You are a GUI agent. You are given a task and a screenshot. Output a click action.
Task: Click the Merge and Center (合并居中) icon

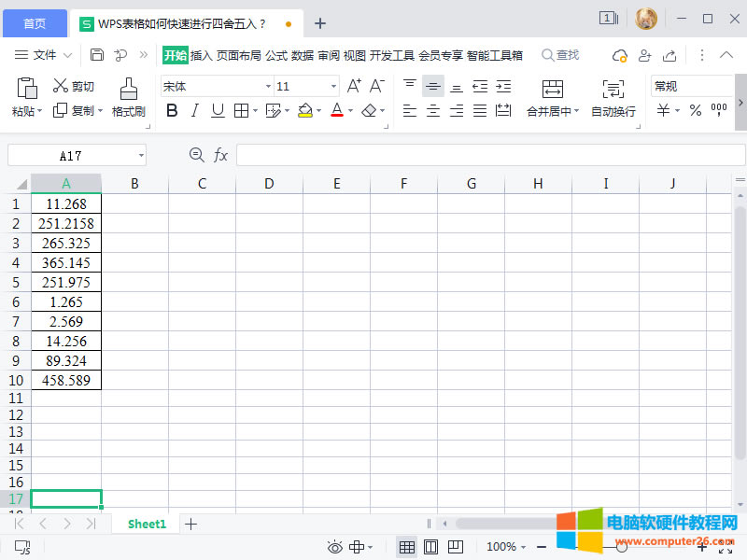(553, 89)
